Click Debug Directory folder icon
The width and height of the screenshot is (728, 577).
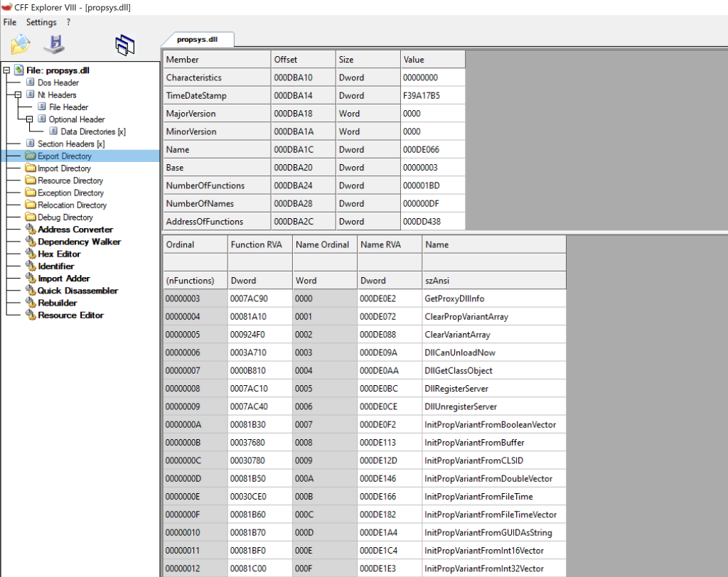[x=31, y=217]
